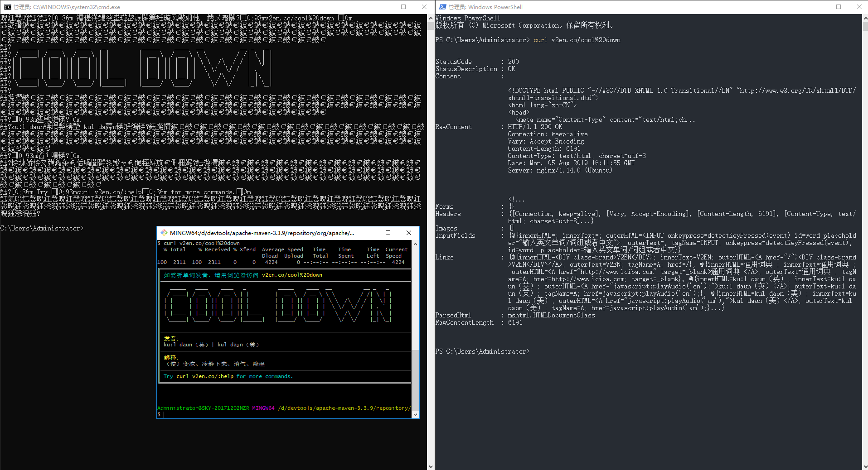Screen dimensions: 868x470
Task: Click the MINGW64 vertical scrollbar thumb
Action: (x=415, y=379)
